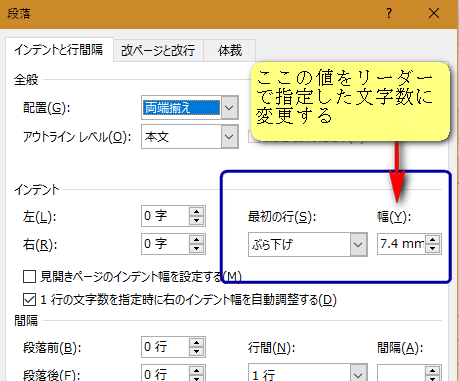Switch to the 改ページと改行 tab
Screen dimensions: 459x381
[x=158, y=51]
